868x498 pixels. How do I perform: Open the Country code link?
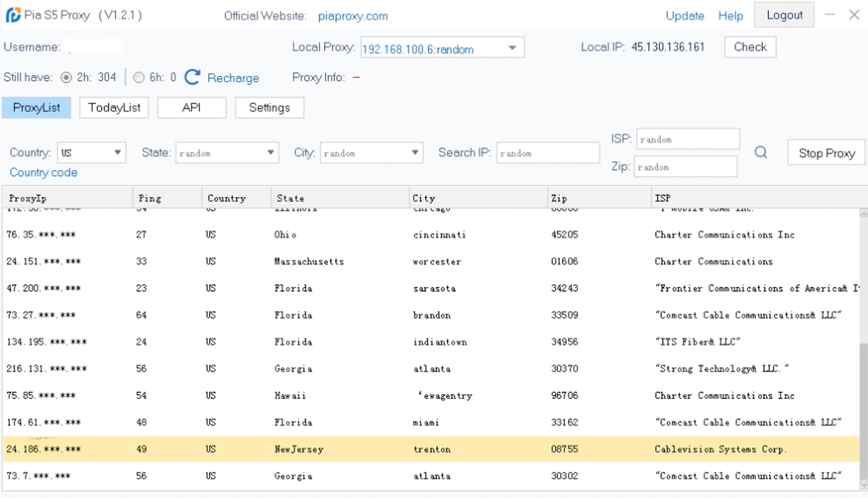[x=43, y=172]
